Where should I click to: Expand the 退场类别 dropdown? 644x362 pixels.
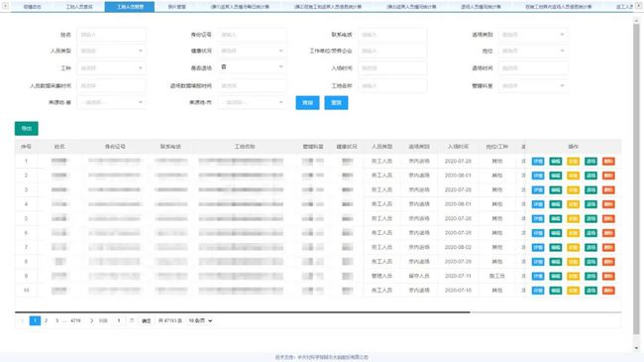point(533,35)
